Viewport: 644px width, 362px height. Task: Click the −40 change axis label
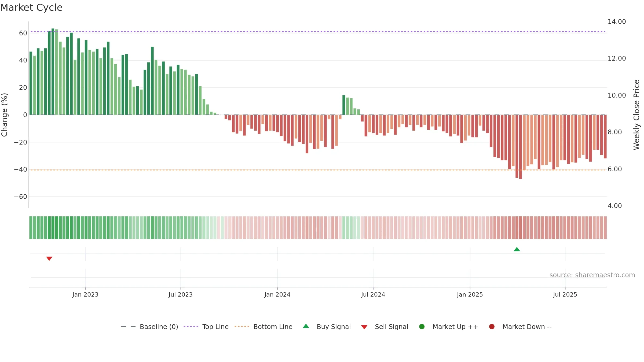21,169
